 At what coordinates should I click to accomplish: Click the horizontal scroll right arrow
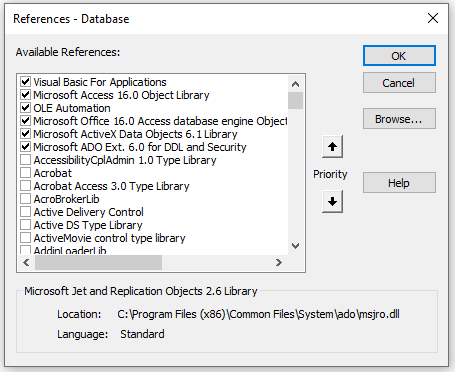point(279,263)
